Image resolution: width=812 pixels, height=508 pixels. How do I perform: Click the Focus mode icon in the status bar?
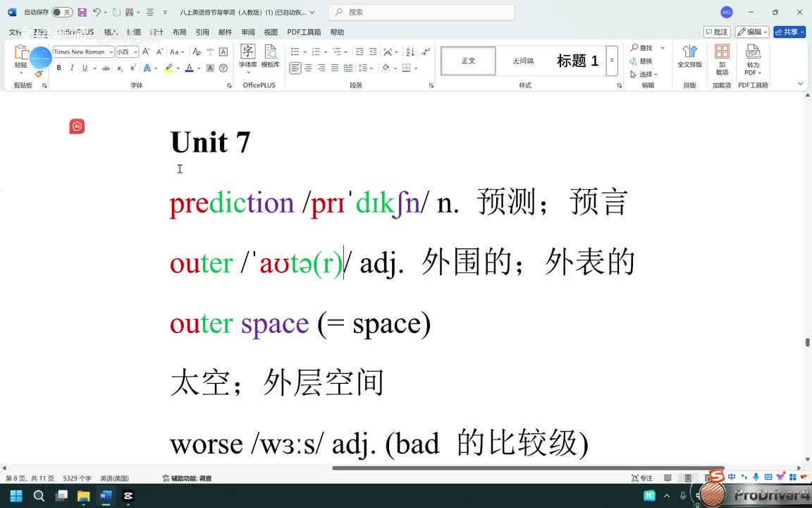click(x=642, y=478)
